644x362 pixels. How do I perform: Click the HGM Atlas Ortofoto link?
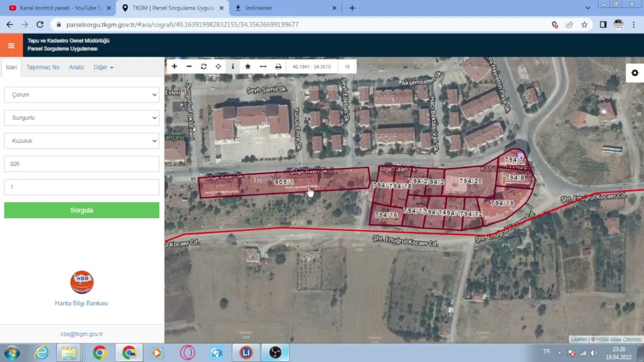(x=619, y=339)
